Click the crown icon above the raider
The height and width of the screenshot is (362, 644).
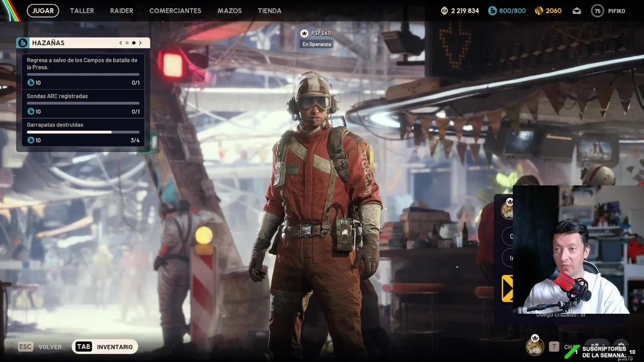[304, 33]
